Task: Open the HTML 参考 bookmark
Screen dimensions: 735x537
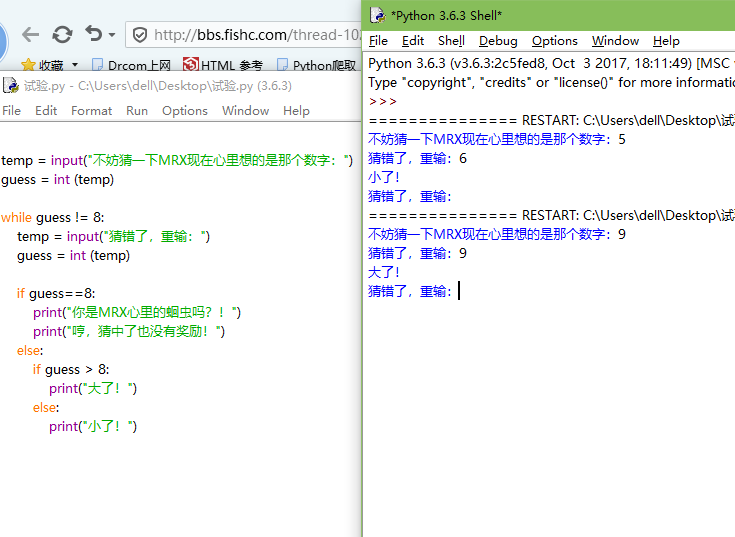Action: point(223,66)
